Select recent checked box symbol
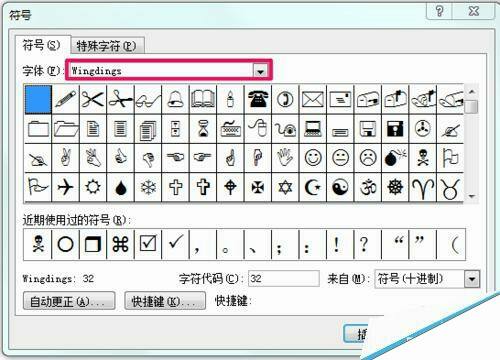This screenshot has height=360, width=500. click(x=148, y=244)
